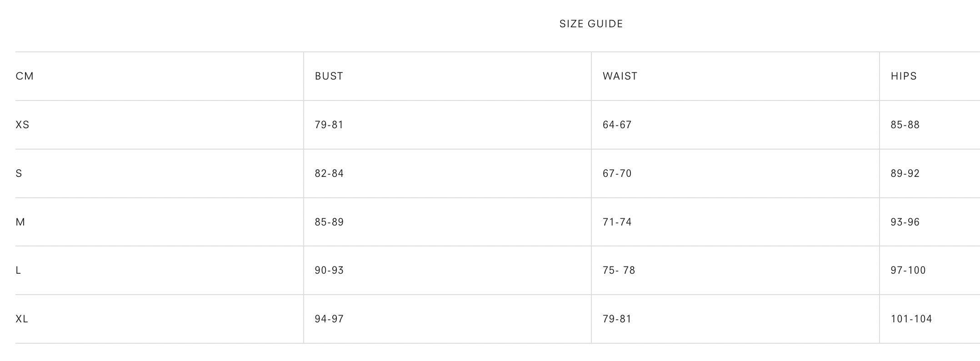Click the S bust value 82-84
The width and height of the screenshot is (980, 361).
pos(329,174)
